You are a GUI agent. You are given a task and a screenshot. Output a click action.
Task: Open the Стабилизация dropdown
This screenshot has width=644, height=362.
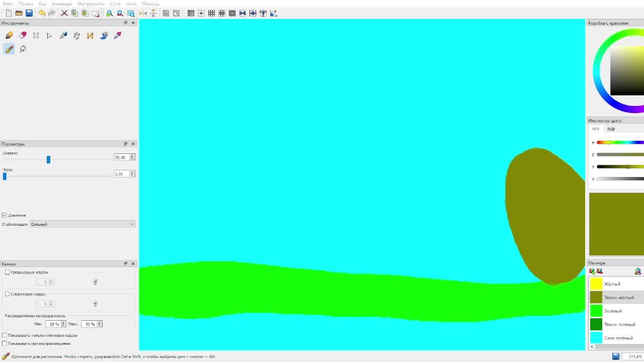click(83, 224)
